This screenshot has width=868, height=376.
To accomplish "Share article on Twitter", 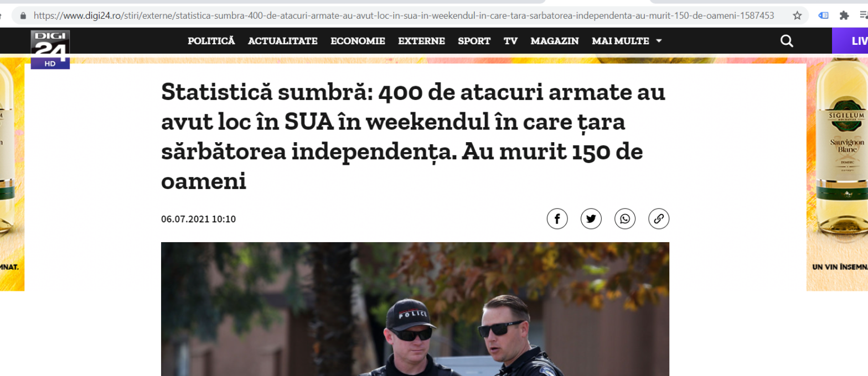I will pyautogui.click(x=591, y=219).
